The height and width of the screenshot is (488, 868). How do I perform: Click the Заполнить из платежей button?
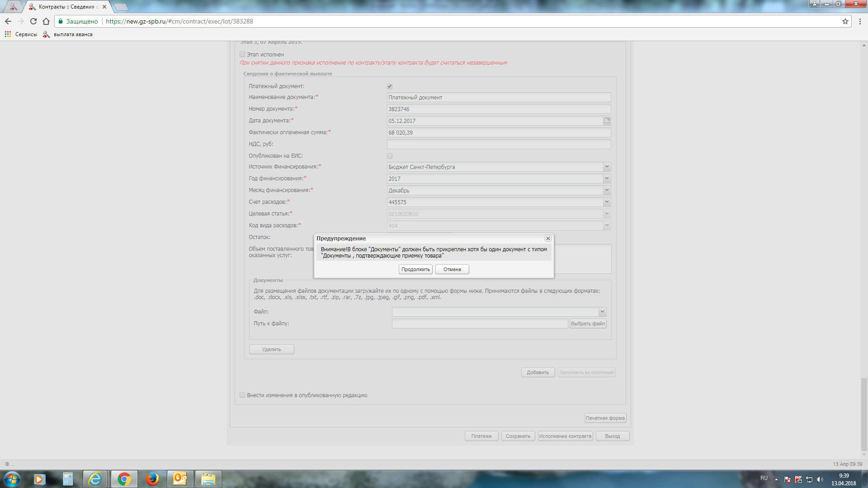[586, 373]
